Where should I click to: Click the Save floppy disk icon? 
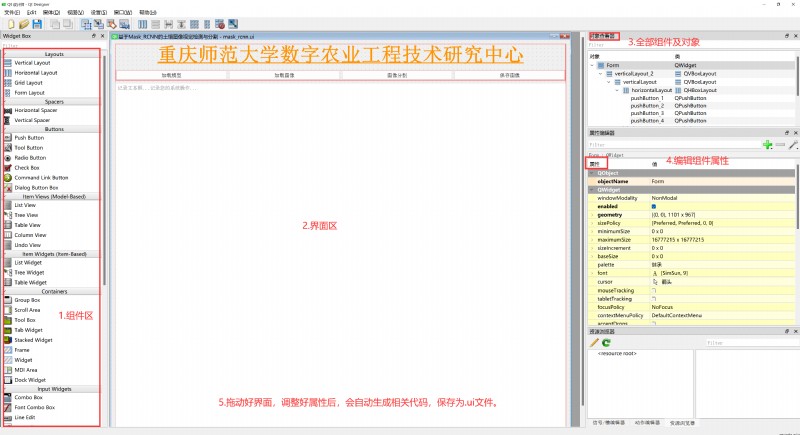click(x=37, y=24)
